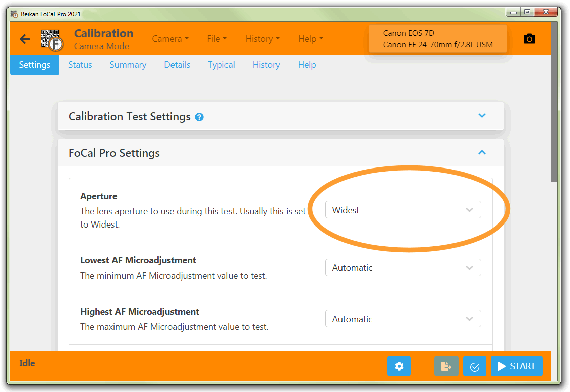The image size is (570, 392).
Task: Collapse the FoCal Pro Settings section
Action: tap(482, 152)
